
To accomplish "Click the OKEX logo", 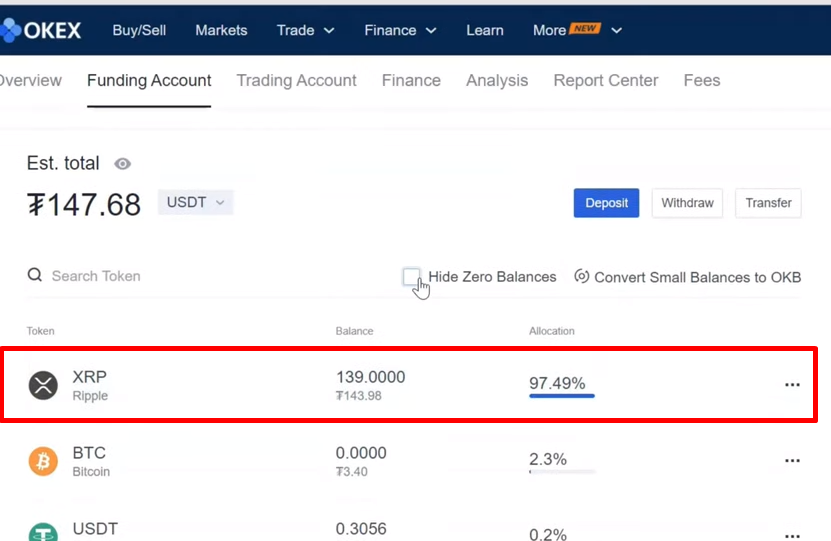I will pyautogui.click(x=41, y=30).
